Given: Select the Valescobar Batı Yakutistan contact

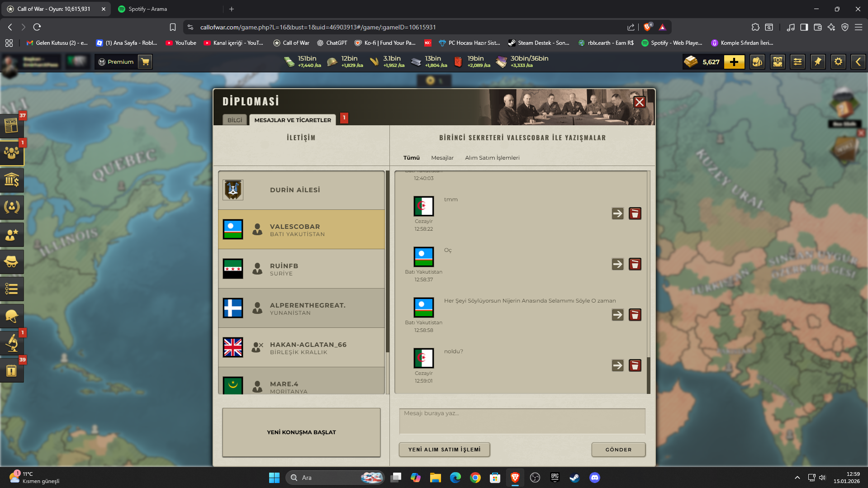Looking at the screenshot, I should pyautogui.click(x=301, y=229).
